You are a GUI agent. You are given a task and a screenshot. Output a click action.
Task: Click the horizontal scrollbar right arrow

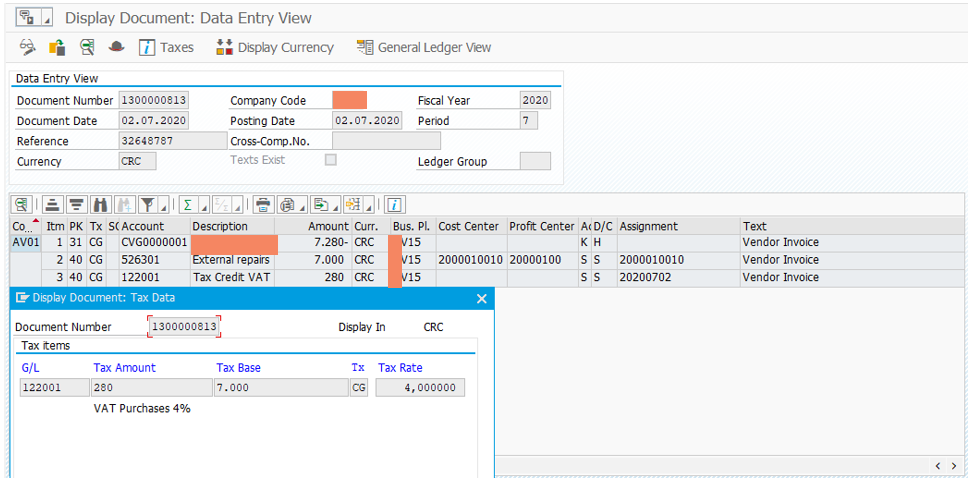(953, 466)
